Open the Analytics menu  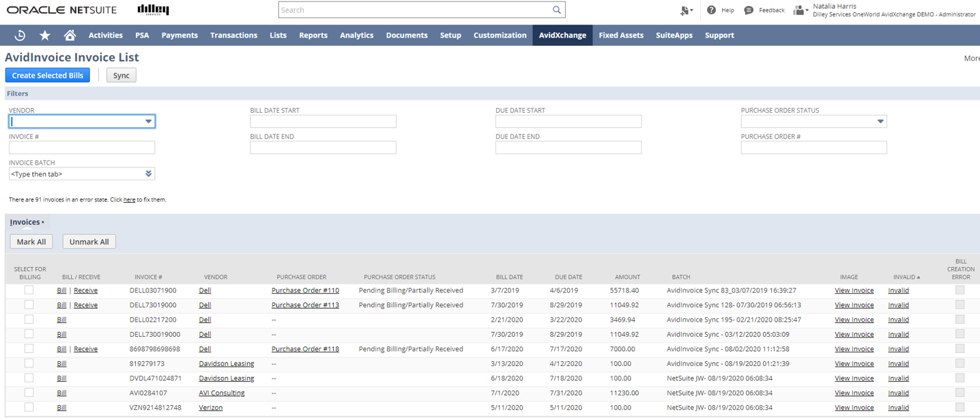pyautogui.click(x=357, y=36)
